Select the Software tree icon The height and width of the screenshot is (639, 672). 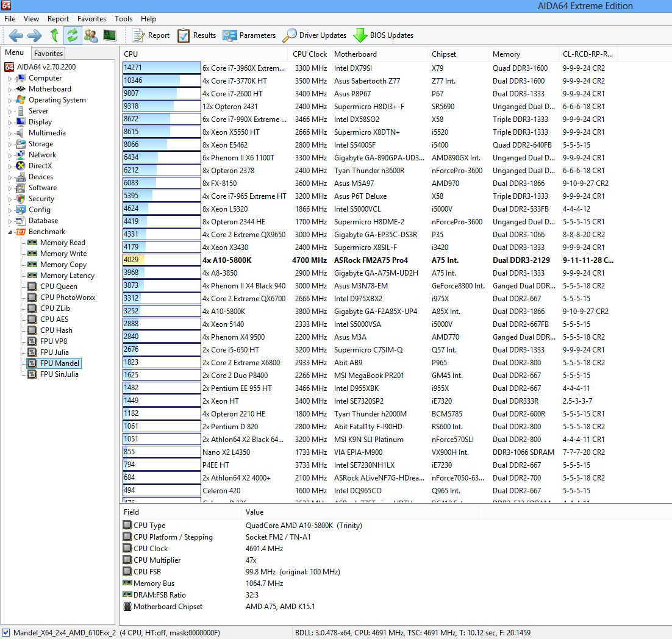pos(20,188)
